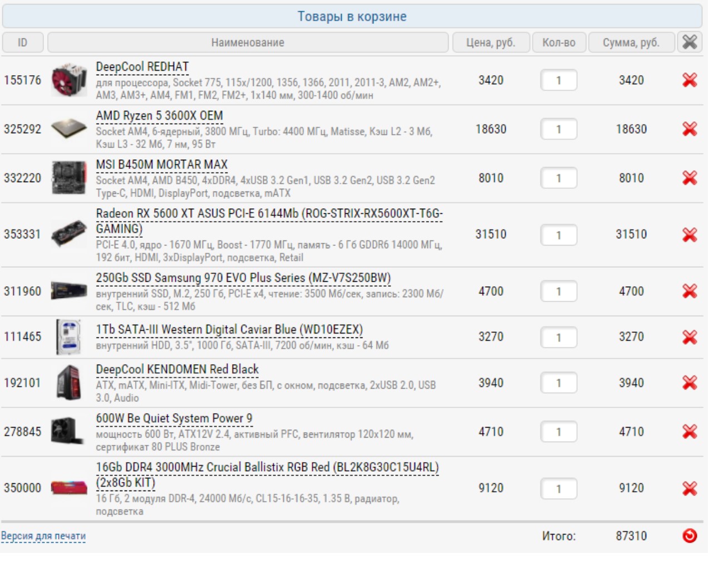Image resolution: width=728 pixels, height=564 pixels.
Task: Click the DeepCool REDHAT cooler image
Action: 69,80
